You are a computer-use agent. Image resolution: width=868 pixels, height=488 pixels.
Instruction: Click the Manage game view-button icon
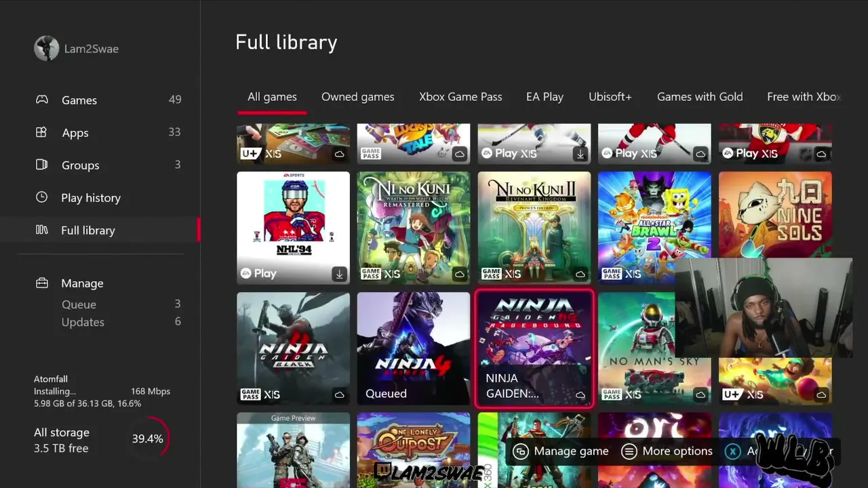[521, 451]
